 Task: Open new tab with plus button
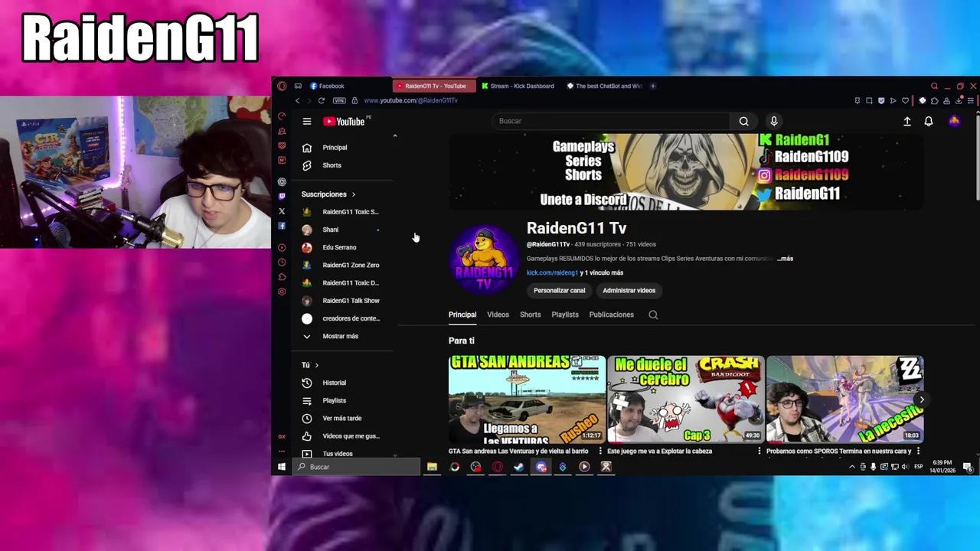[653, 86]
